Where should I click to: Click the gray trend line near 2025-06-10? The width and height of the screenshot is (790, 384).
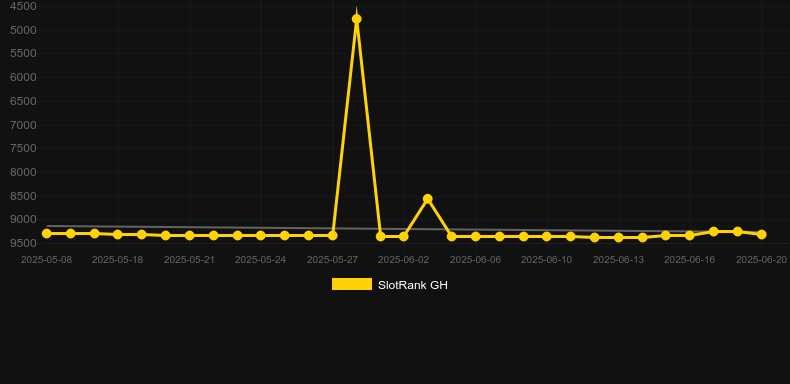547,231
